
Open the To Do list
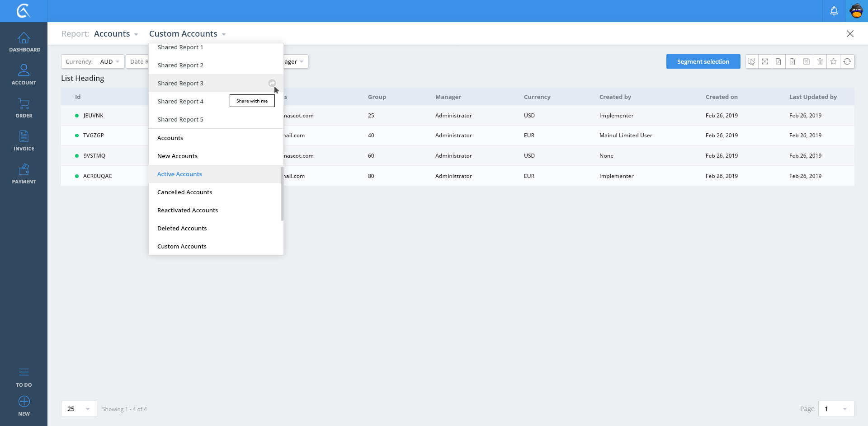[24, 377]
